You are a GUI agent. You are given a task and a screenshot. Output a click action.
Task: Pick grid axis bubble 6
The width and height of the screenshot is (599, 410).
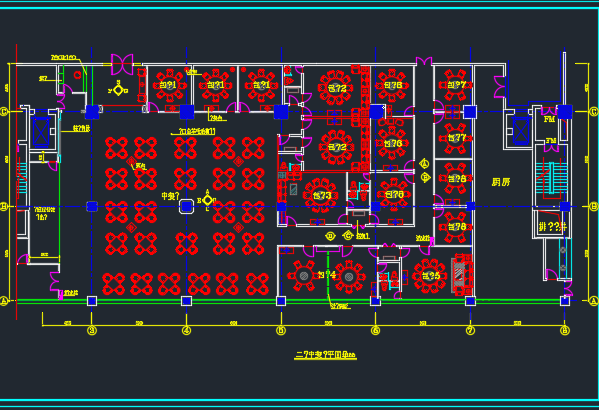tap(376, 331)
